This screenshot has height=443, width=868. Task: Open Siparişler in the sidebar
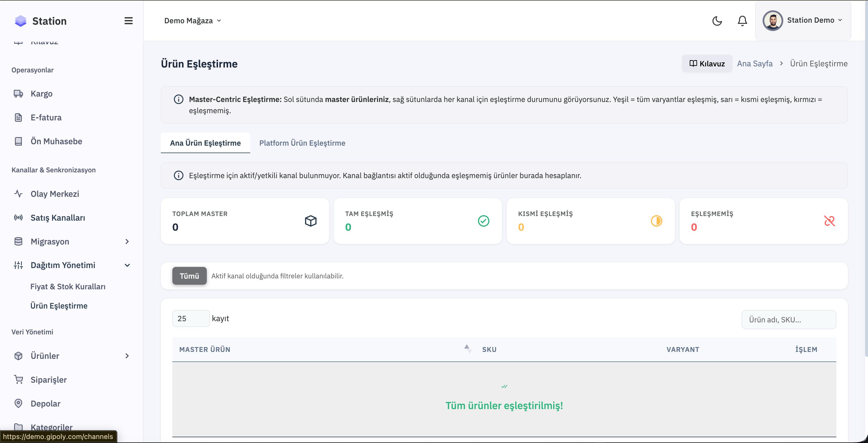(x=49, y=380)
